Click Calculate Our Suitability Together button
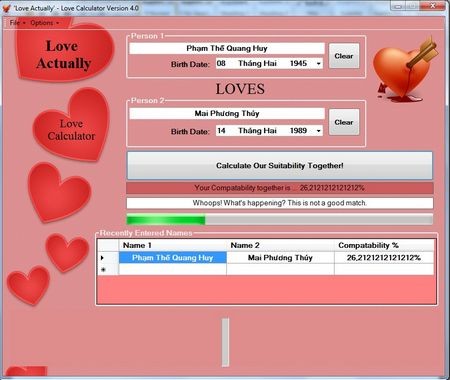450x380 pixels. (280, 166)
